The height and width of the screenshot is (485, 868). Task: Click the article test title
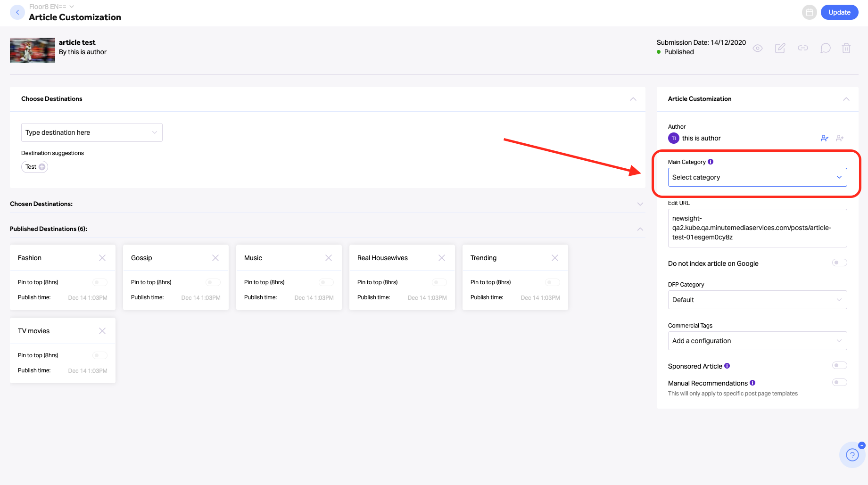(x=77, y=42)
